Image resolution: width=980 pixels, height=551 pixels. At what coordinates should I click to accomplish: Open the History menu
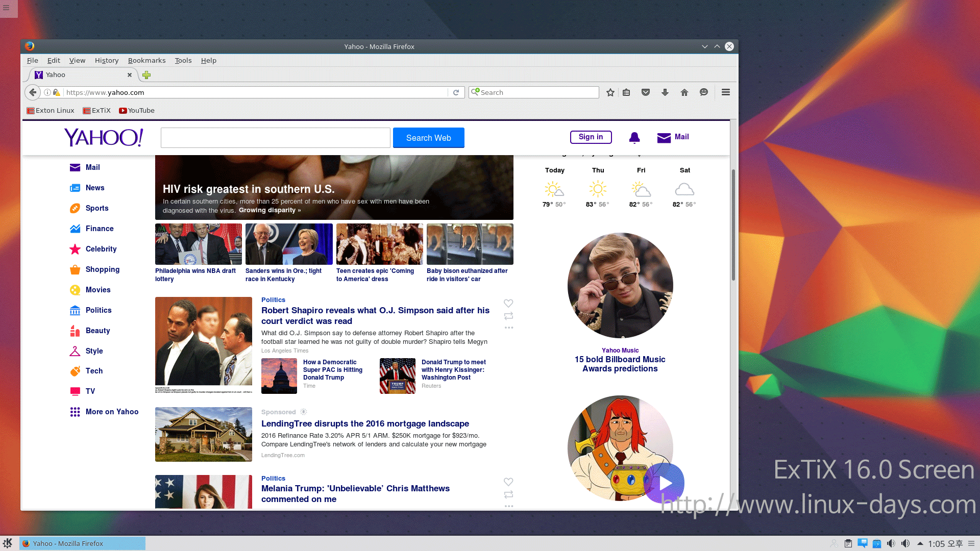107,60
